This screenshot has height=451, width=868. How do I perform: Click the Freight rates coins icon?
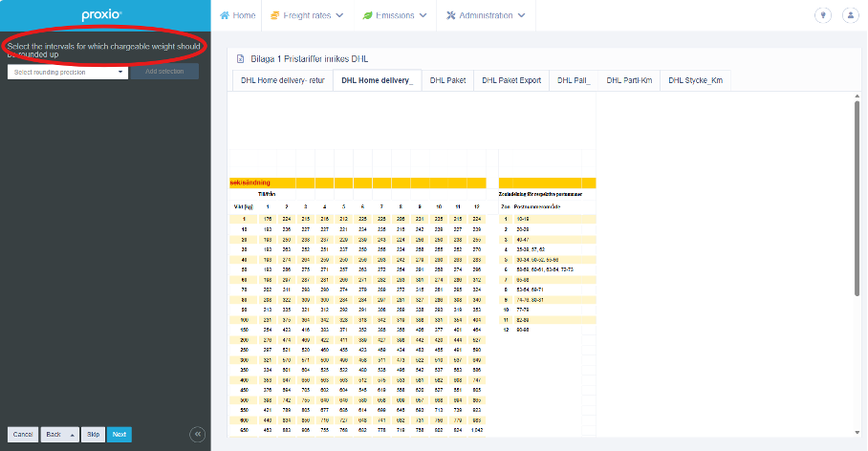click(274, 15)
